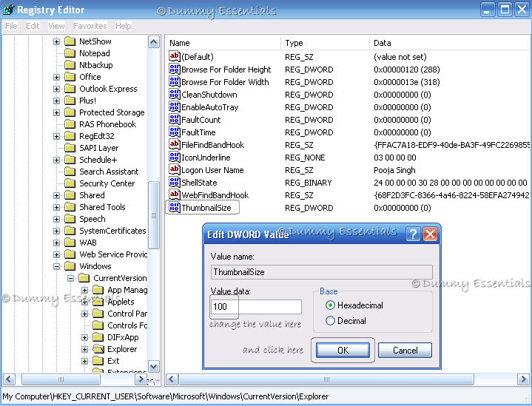Click the FileFindBandHook string icon
Screen dimensions: 532x406
[x=175, y=144]
